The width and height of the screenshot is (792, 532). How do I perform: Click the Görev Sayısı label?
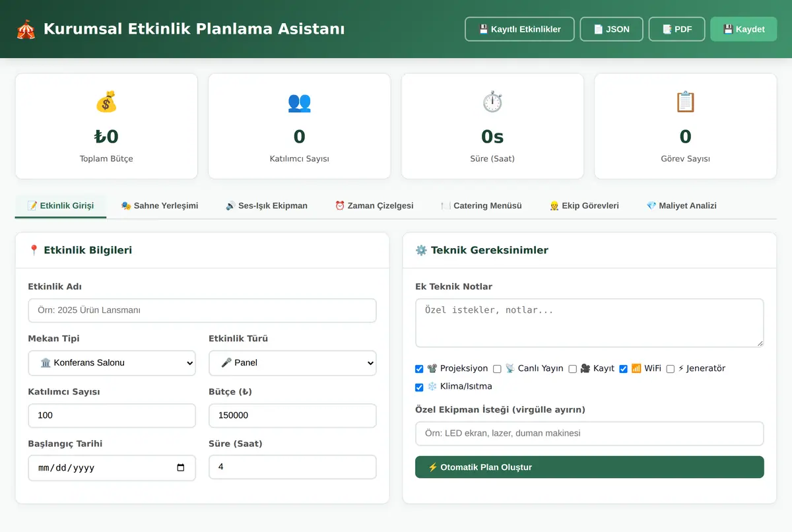click(x=685, y=159)
